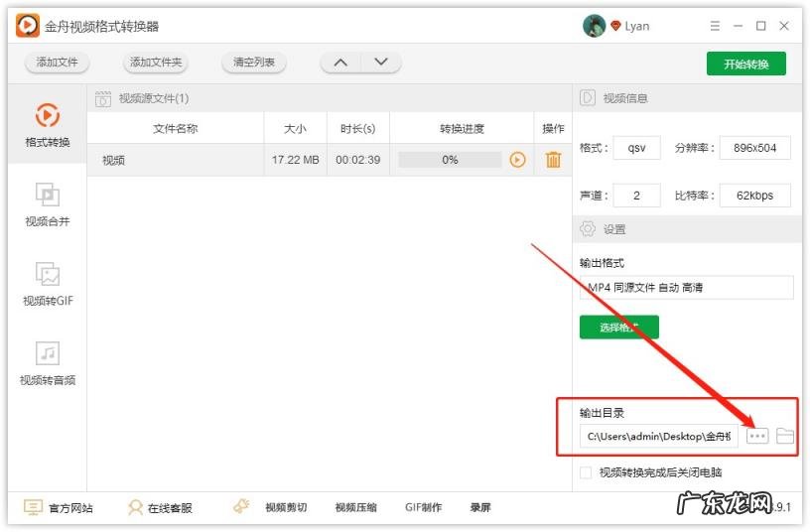This screenshot has height=532, width=810.
Task: Click the 选择格式 green button
Action: coord(618,327)
